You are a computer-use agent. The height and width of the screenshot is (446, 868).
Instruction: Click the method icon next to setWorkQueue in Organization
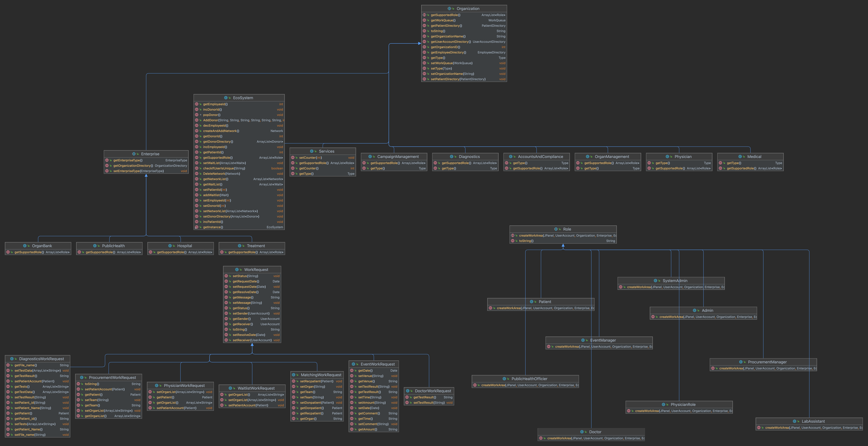coord(425,63)
